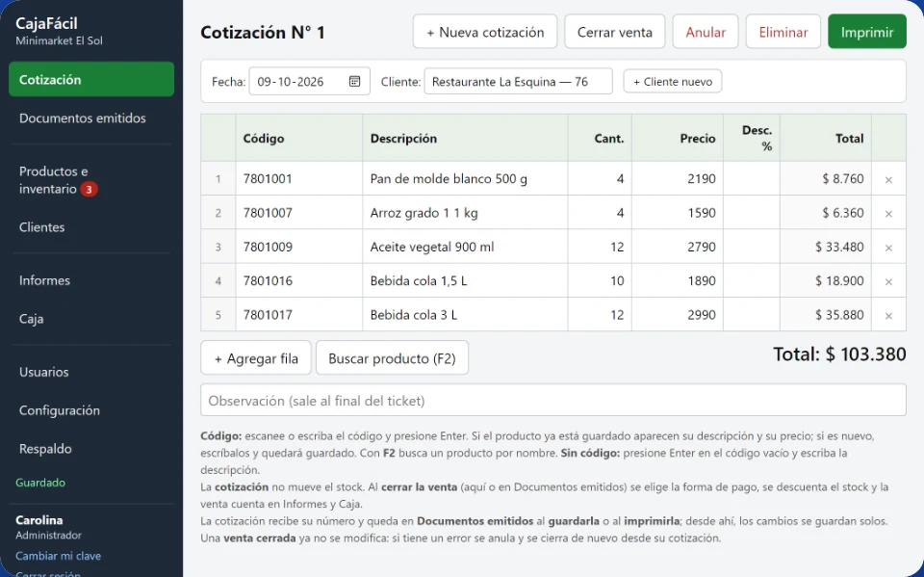Remove the Aceite vegetal 900 ml row
The image size is (924, 577).
click(x=888, y=248)
